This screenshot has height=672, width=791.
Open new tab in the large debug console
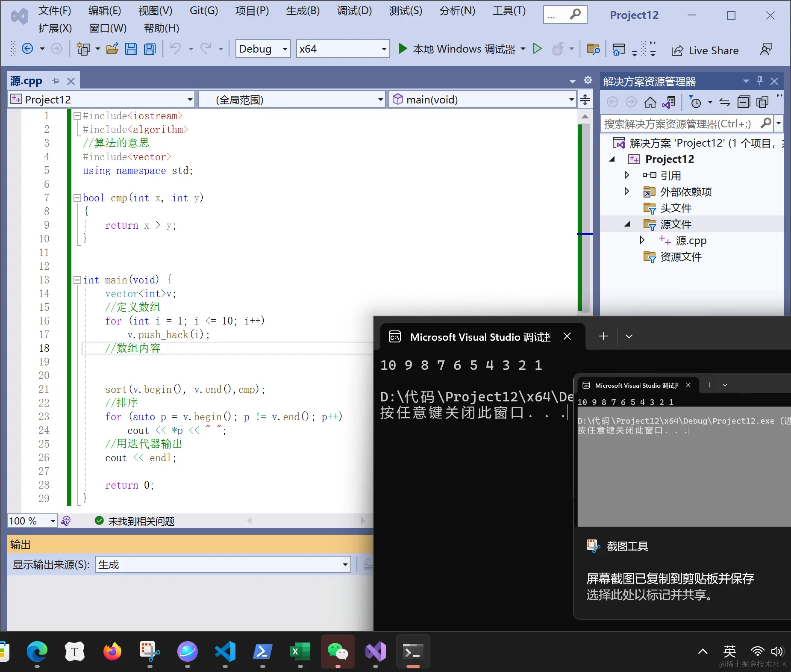(603, 336)
